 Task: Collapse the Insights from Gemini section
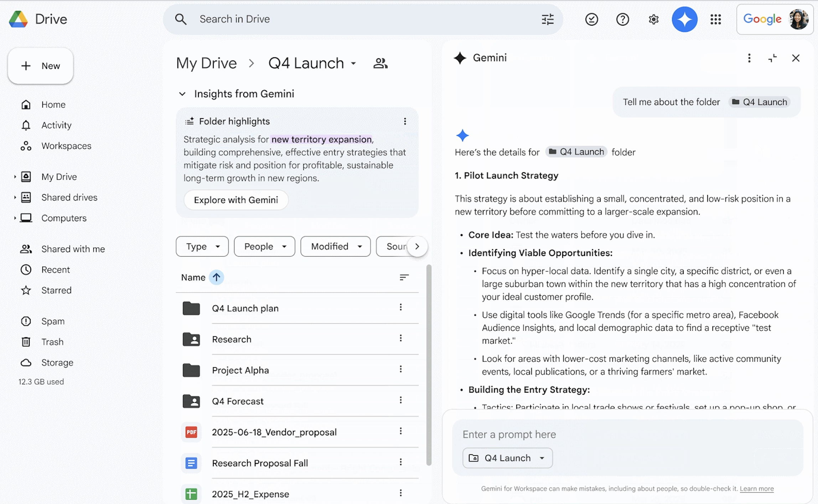click(182, 94)
